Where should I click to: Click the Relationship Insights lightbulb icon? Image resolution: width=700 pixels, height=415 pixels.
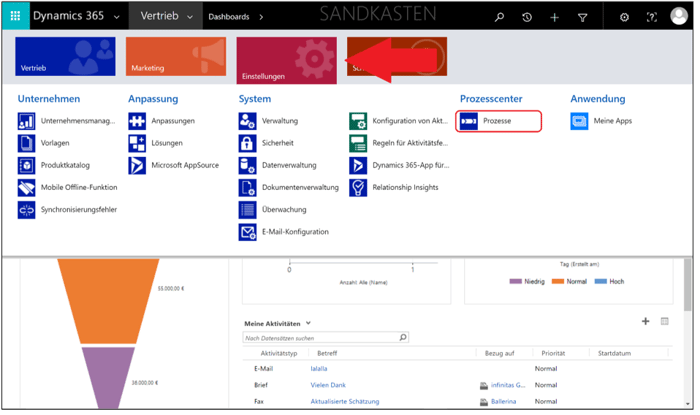pyautogui.click(x=358, y=187)
